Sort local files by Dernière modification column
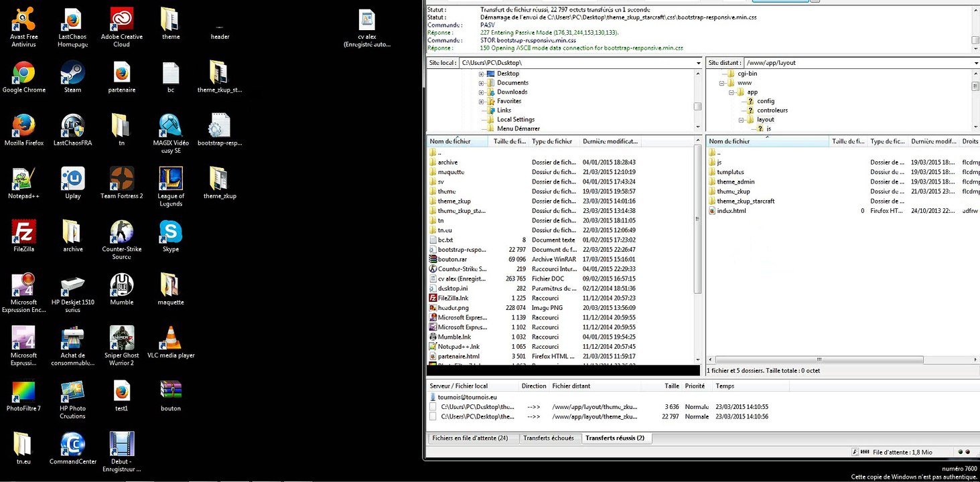This screenshot has width=980, height=482. [x=610, y=142]
